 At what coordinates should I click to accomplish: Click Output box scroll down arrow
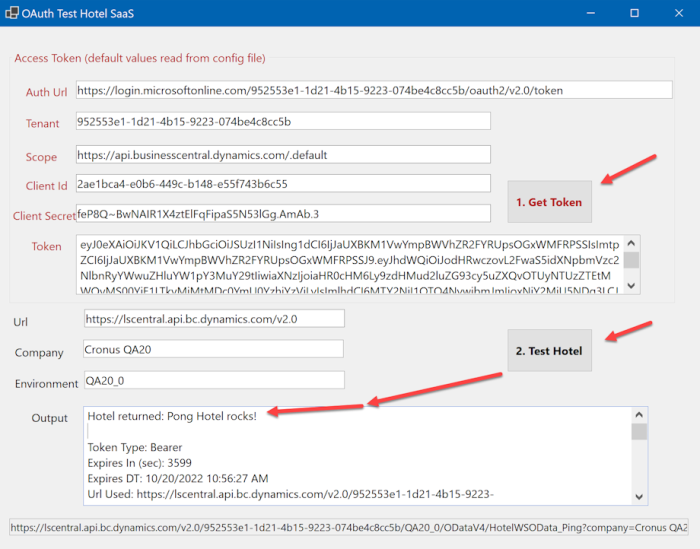pyautogui.click(x=639, y=497)
